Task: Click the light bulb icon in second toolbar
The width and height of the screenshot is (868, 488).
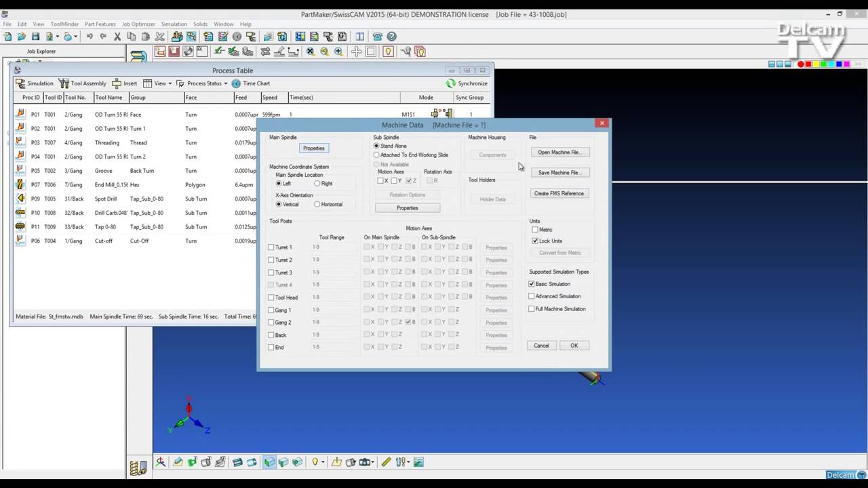Action: (388, 52)
